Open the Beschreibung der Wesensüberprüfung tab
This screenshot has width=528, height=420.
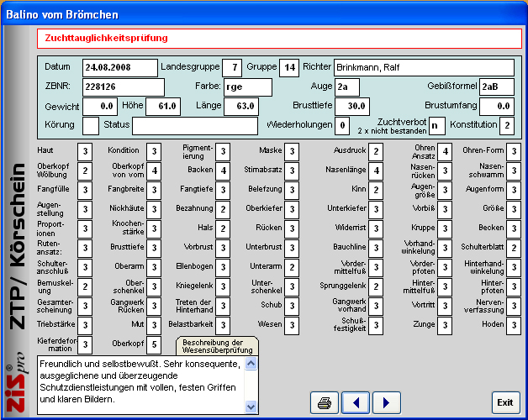(x=216, y=347)
